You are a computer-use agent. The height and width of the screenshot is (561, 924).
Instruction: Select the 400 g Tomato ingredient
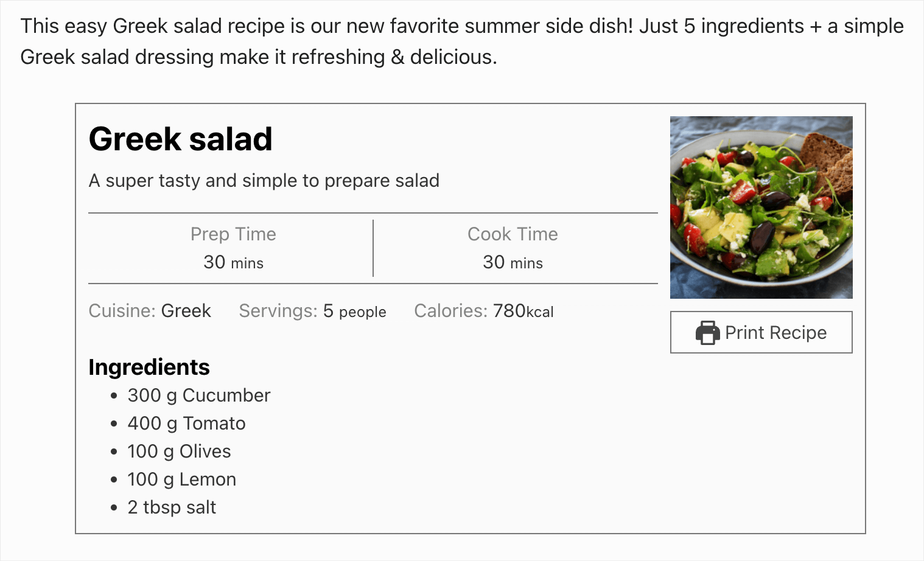click(x=186, y=423)
